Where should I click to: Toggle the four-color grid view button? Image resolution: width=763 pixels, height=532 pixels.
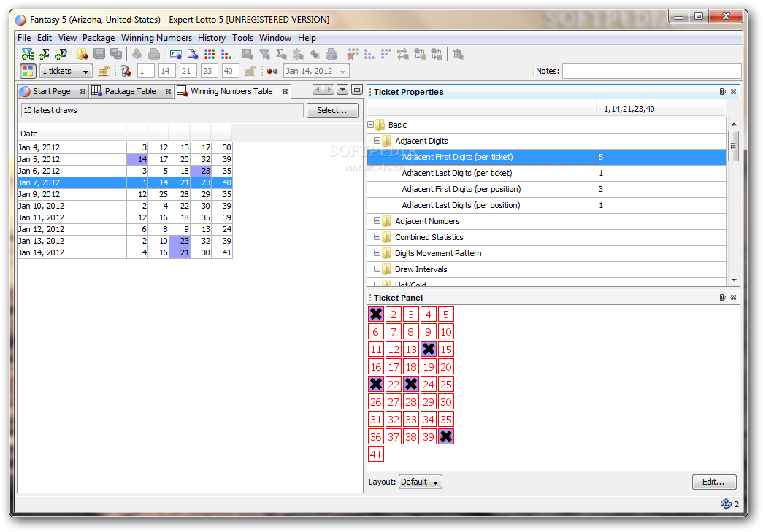tap(28, 71)
